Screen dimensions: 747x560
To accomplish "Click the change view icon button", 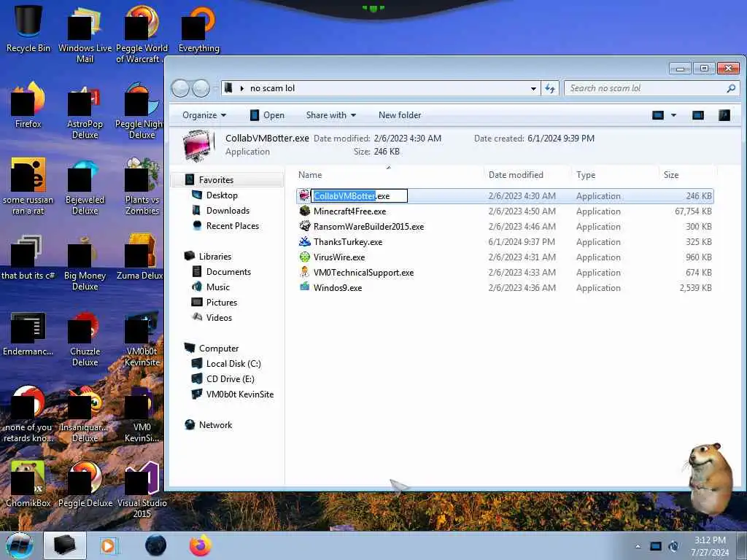I will (x=658, y=115).
